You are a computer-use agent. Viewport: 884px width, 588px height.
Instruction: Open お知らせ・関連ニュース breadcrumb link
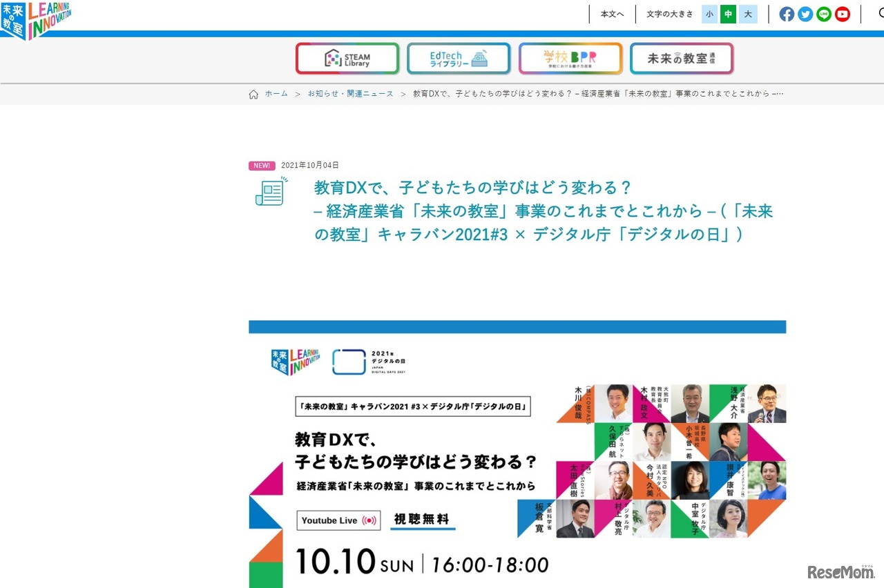click(x=351, y=94)
